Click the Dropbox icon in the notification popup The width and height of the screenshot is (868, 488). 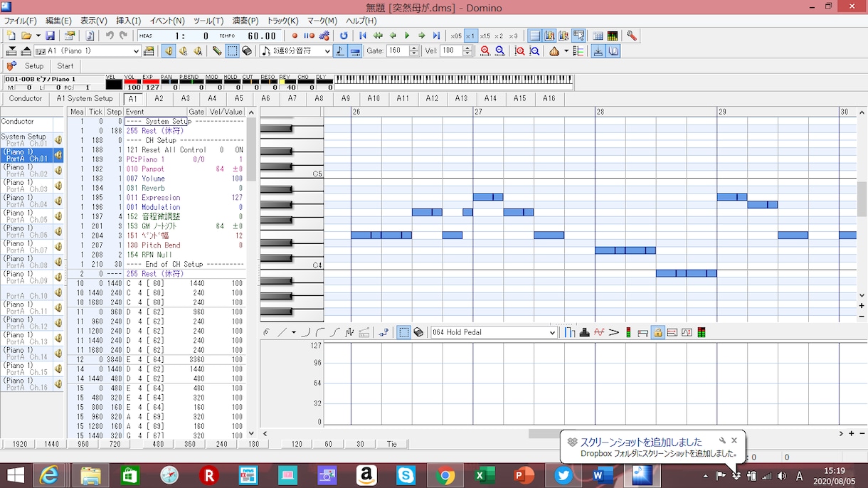[572, 442]
